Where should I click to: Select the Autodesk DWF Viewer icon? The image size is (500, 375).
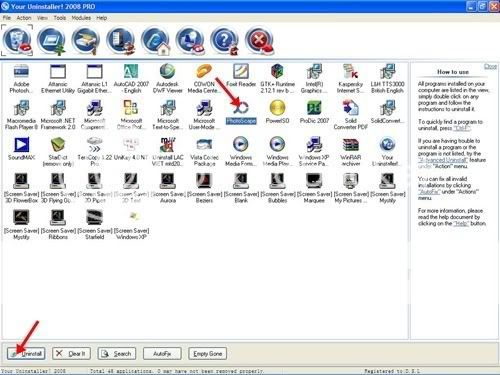[168, 72]
